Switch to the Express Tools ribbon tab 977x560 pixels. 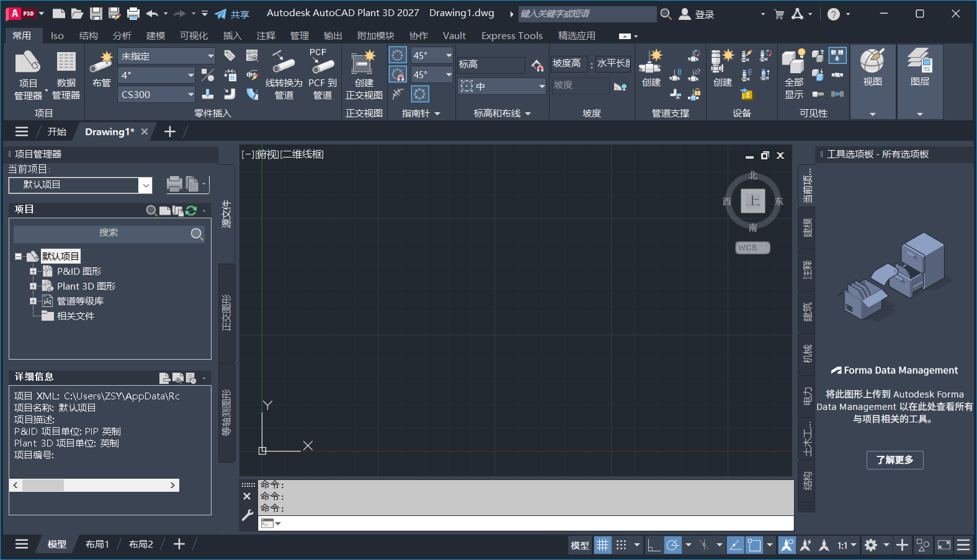pyautogui.click(x=512, y=36)
